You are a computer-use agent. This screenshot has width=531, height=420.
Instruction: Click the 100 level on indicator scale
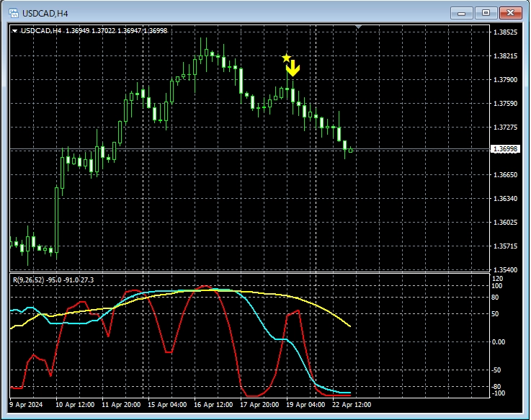tap(497, 286)
